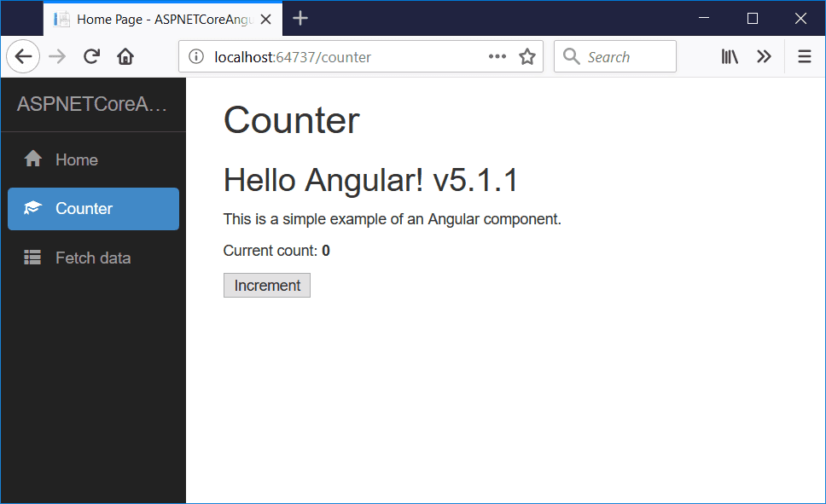Select the Home Page browser tab

coord(163,19)
